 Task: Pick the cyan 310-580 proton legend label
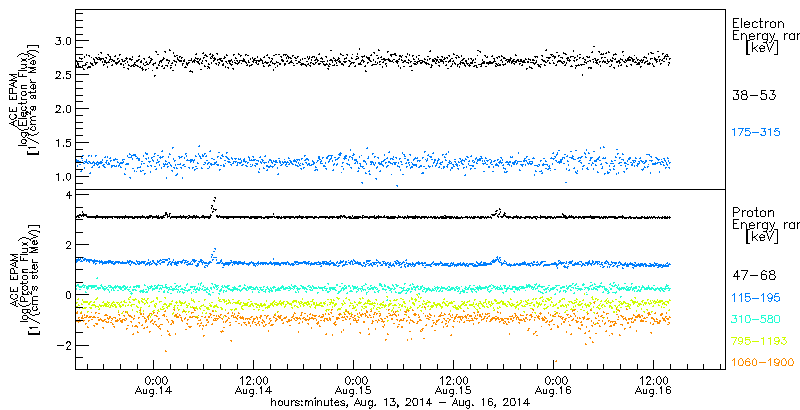756,320
